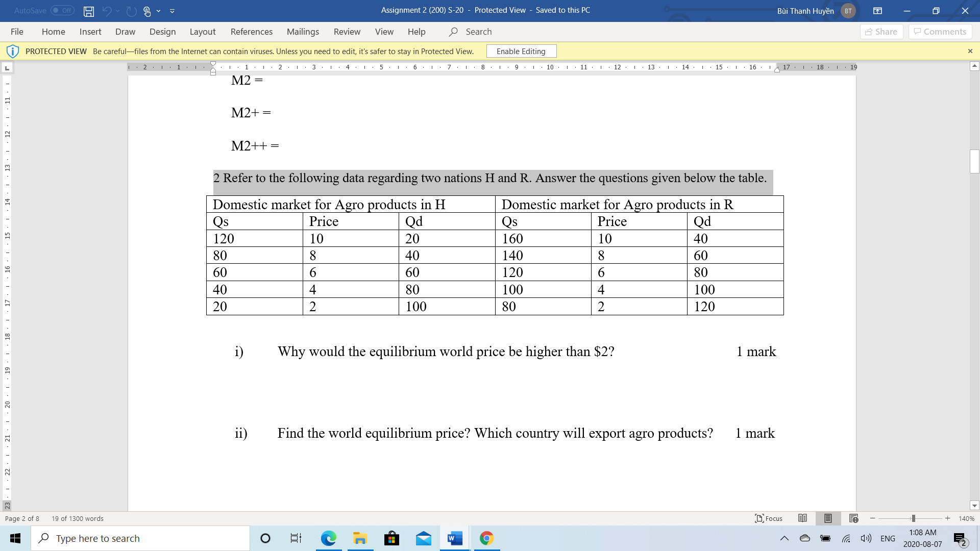
Task: Click the Redo/Repeat icon
Action: click(x=131, y=11)
